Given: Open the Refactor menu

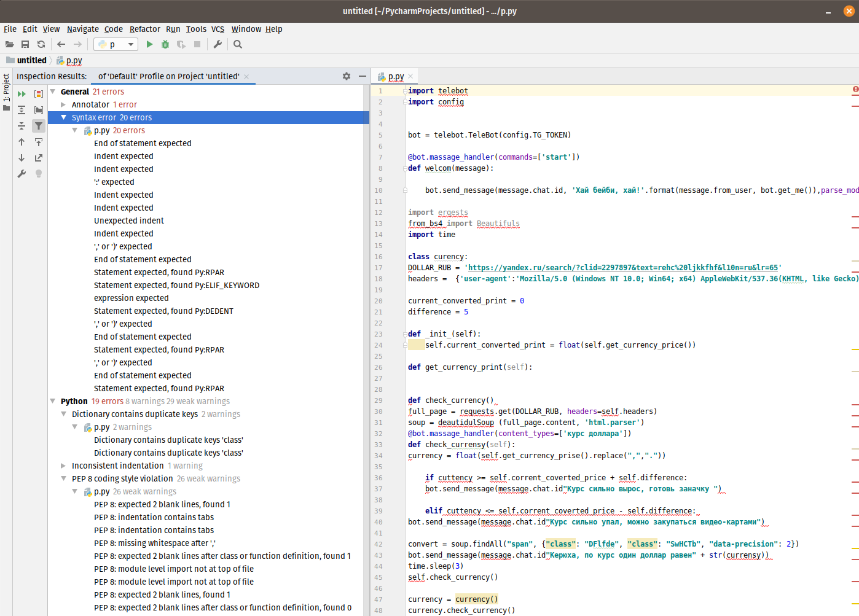Looking at the screenshot, I should tap(145, 29).
